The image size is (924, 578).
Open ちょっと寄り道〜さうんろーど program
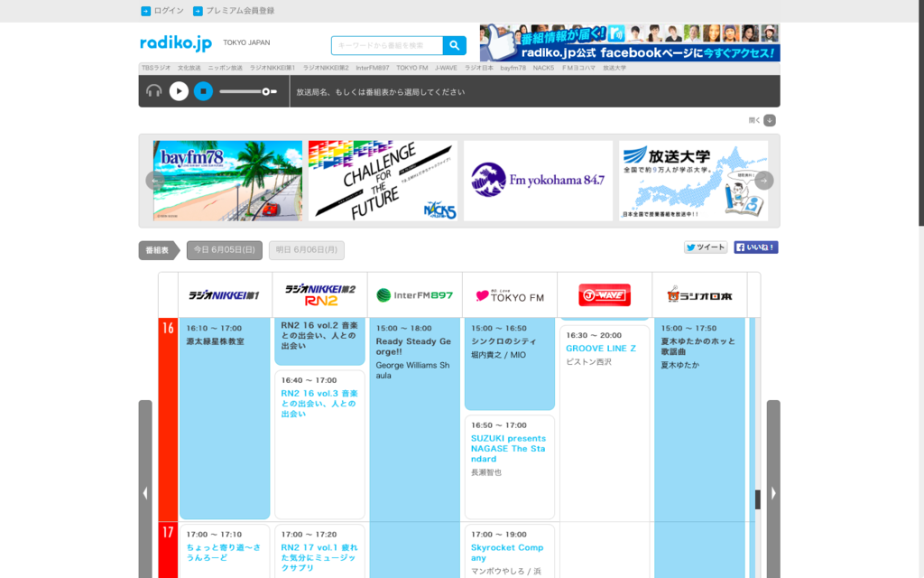(224, 553)
